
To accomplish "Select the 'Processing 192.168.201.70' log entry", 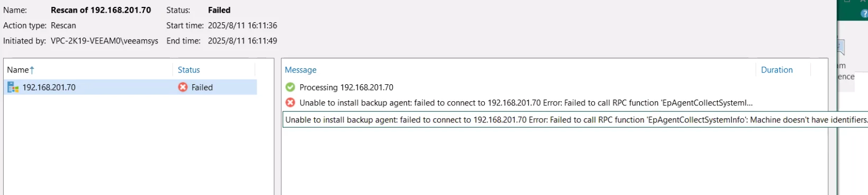I will click(347, 87).
